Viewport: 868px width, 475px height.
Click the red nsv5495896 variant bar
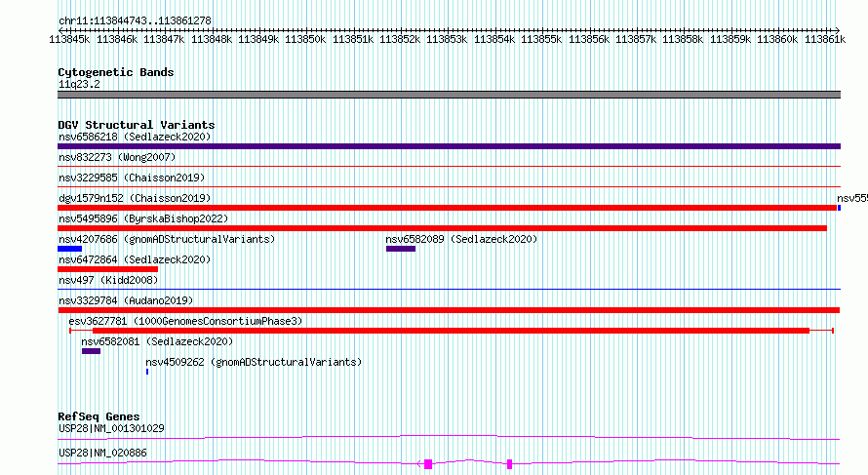tap(443, 228)
